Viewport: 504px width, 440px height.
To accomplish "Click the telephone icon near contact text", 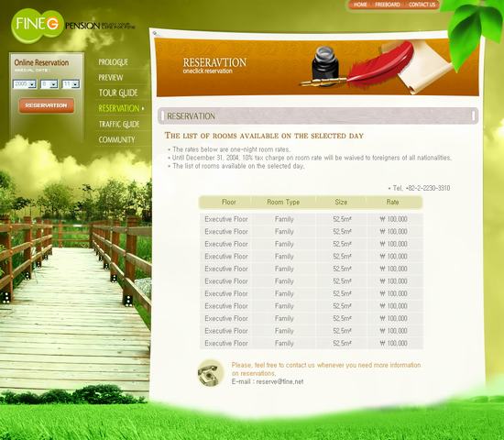I will pos(210,373).
